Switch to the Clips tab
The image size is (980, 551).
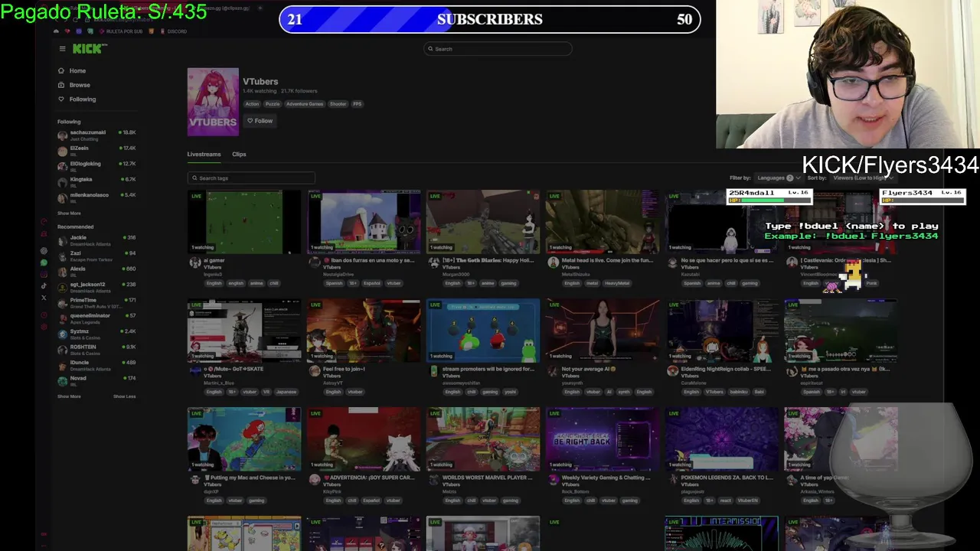(239, 154)
